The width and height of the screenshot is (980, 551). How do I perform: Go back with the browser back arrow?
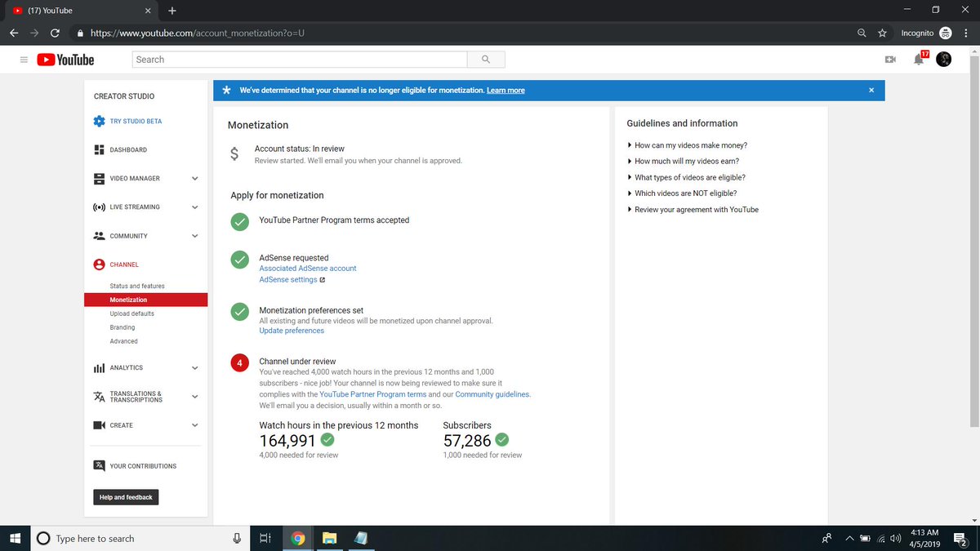(14, 33)
